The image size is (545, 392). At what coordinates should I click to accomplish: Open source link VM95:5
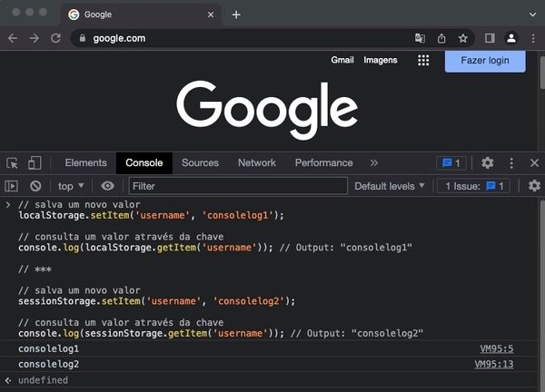[497, 348]
